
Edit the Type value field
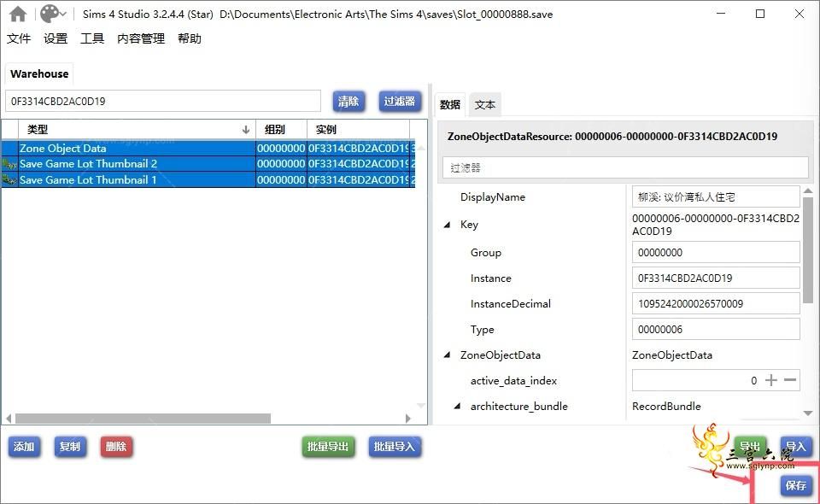(716, 330)
